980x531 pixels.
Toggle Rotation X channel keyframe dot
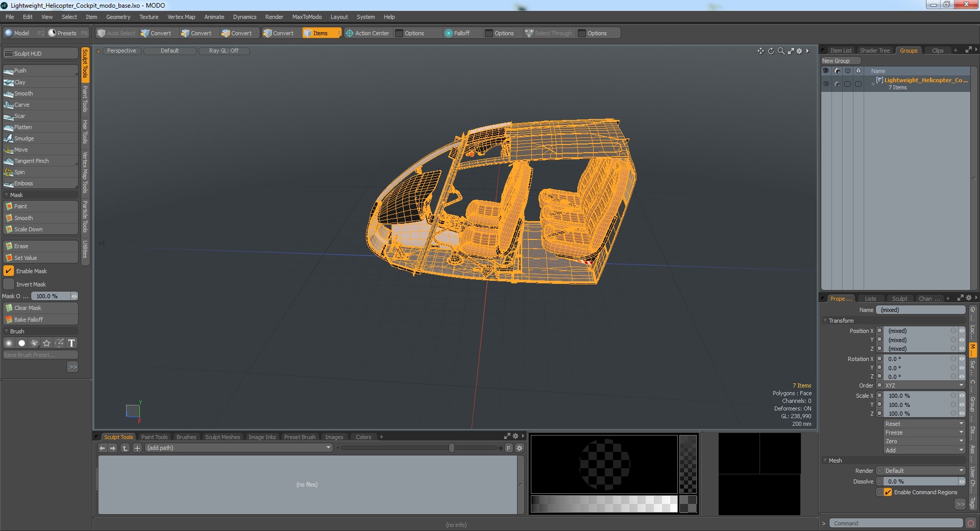tap(879, 359)
